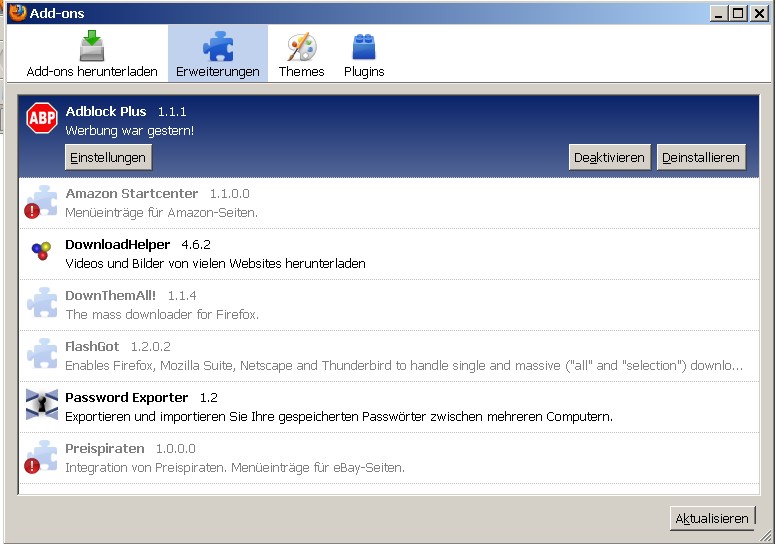Image resolution: width=775 pixels, height=544 pixels.
Task: Select the Password Exporter extension name
Action: pyautogui.click(x=127, y=397)
